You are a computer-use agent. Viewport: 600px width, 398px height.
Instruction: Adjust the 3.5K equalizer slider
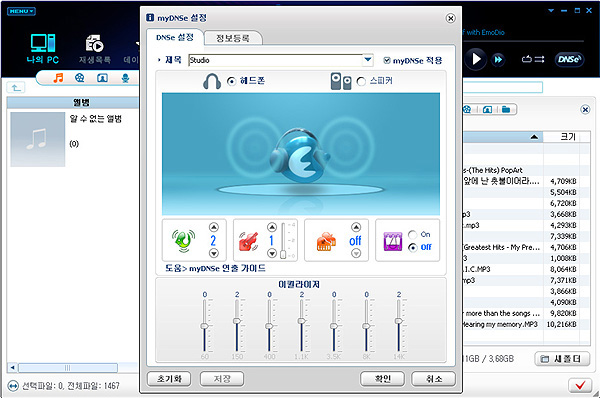pyautogui.click(x=334, y=325)
